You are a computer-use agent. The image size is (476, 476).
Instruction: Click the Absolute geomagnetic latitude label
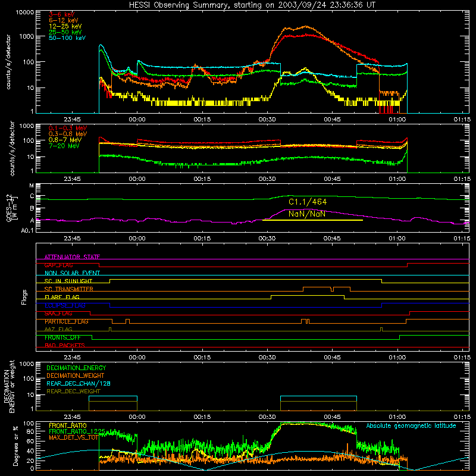(x=411, y=426)
